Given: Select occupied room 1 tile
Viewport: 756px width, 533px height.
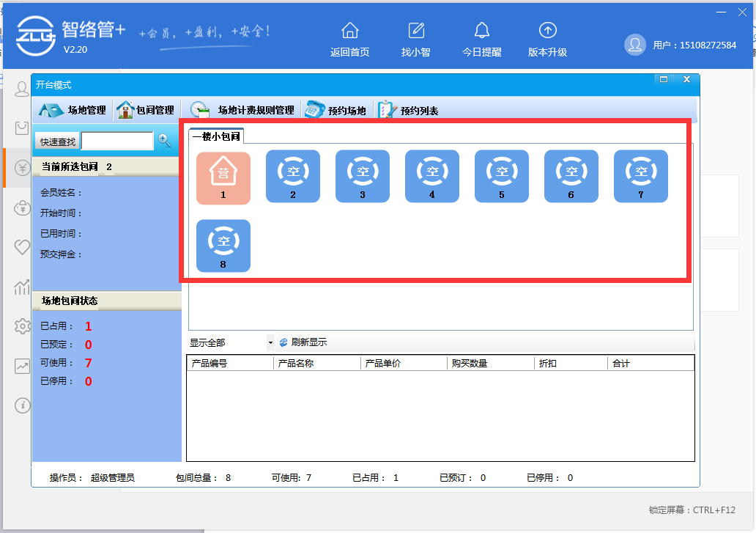Looking at the screenshot, I should [223, 177].
